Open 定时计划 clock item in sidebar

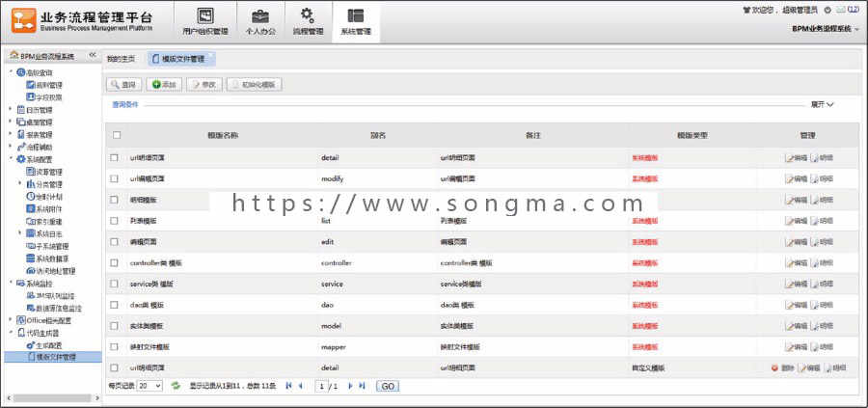pyautogui.click(x=44, y=197)
